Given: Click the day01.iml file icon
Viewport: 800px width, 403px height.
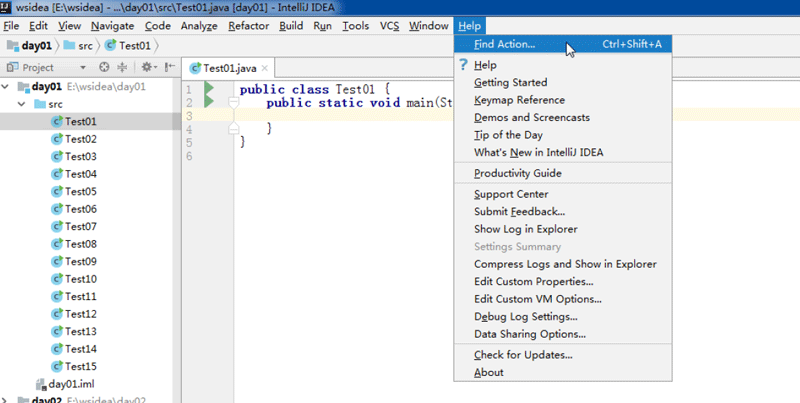Looking at the screenshot, I should 41,384.
